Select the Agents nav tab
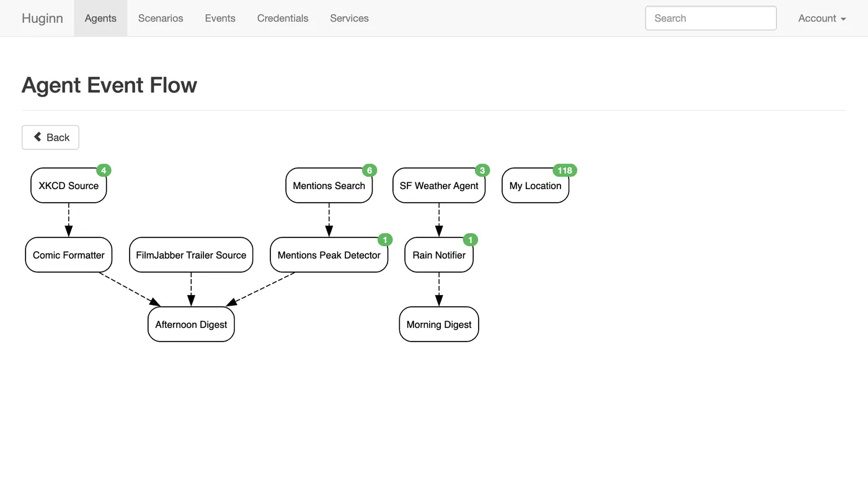 [100, 18]
